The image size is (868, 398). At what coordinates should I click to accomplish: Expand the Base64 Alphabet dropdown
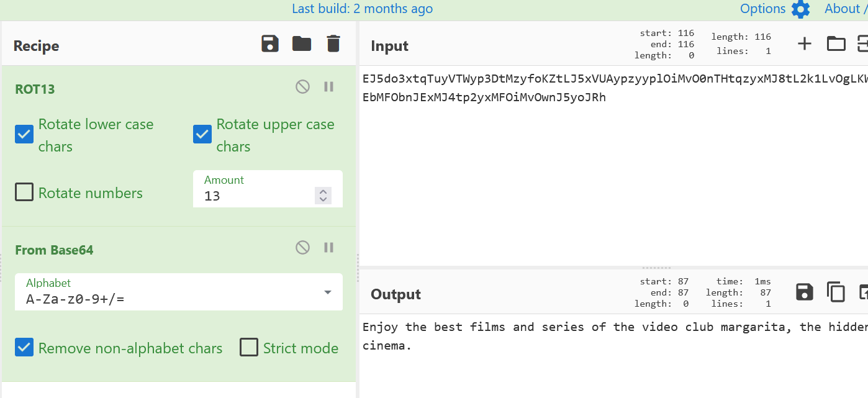[328, 292]
